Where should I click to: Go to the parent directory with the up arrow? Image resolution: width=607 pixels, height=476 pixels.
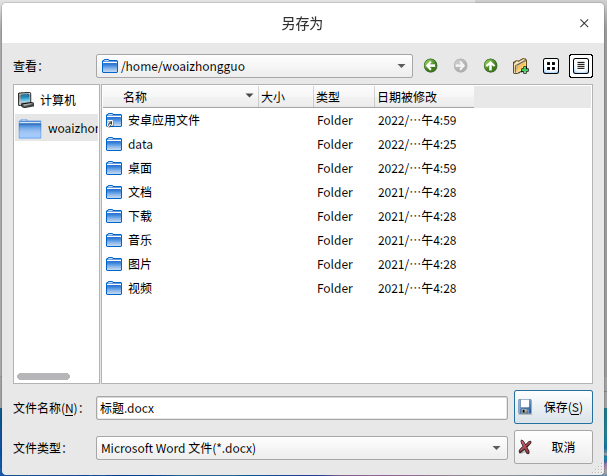click(490, 66)
